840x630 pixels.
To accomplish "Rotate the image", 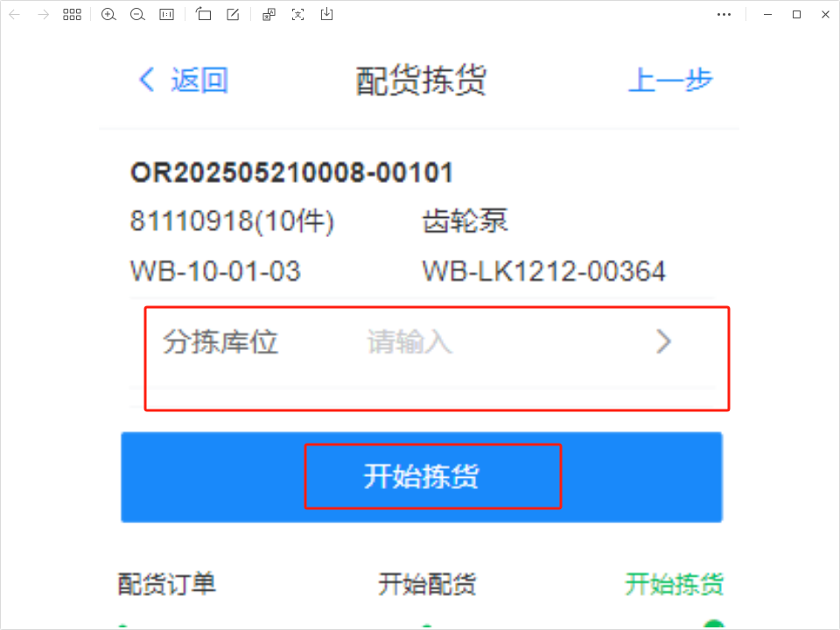I will (x=203, y=15).
